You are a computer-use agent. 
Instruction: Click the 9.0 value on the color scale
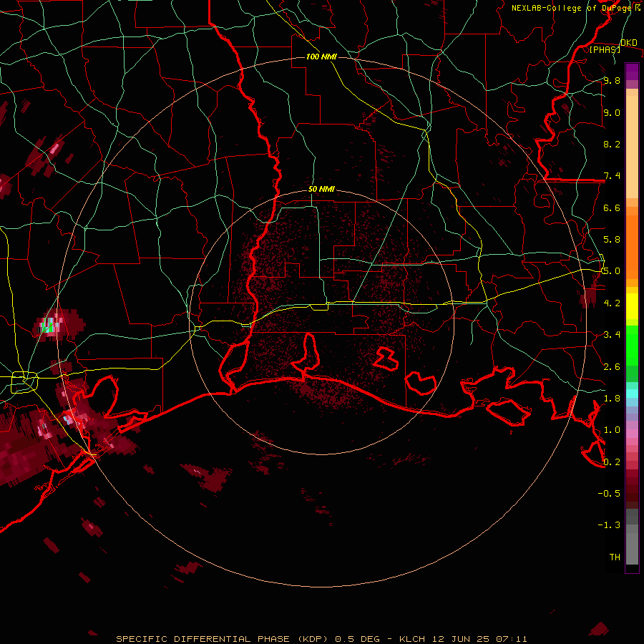pos(612,112)
